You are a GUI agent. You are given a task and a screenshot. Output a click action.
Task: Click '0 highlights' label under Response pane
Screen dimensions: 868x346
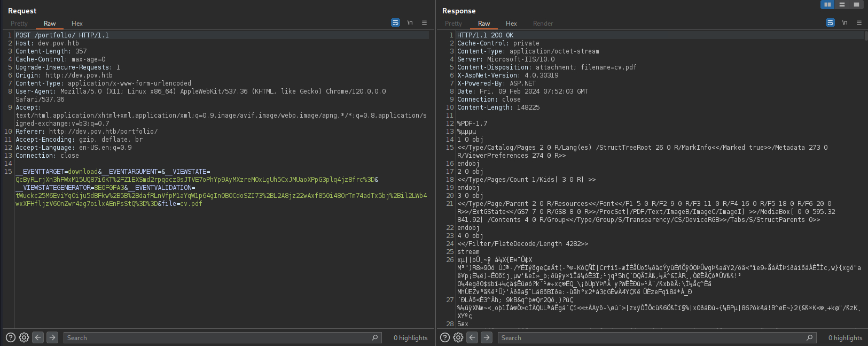click(846, 338)
